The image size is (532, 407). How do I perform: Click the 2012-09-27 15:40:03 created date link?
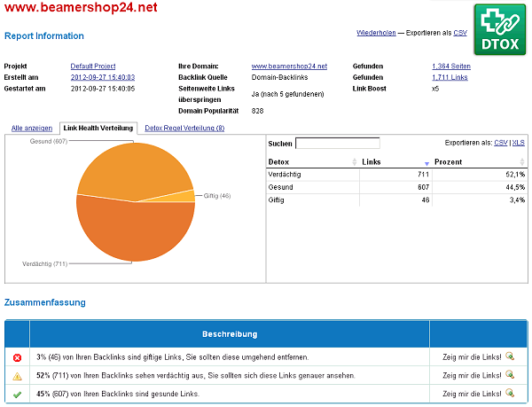coord(103,77)
